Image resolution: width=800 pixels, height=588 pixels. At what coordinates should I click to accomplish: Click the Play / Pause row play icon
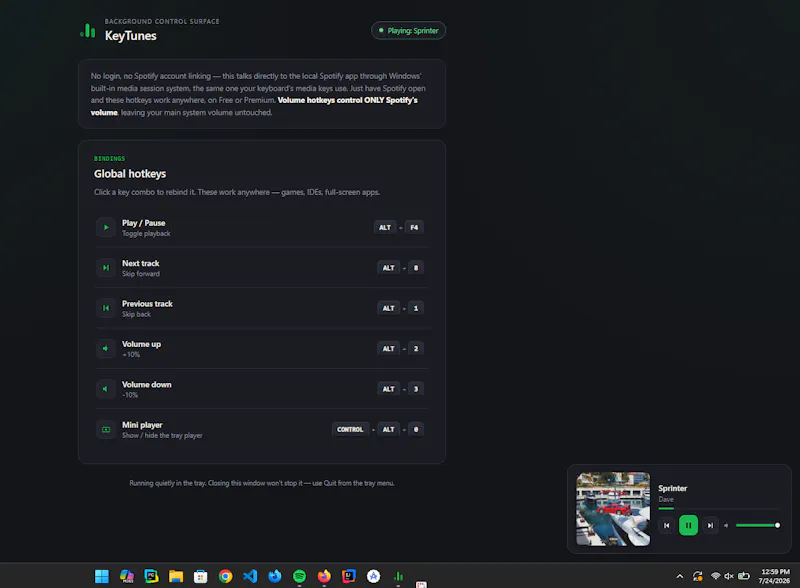[x=106, y=228]
